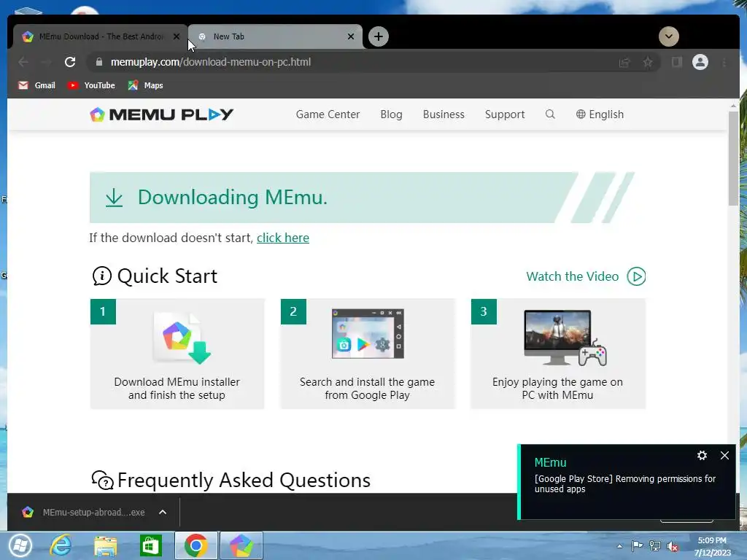Open Business menu item
747x560 pixels.
click(444, 114)
